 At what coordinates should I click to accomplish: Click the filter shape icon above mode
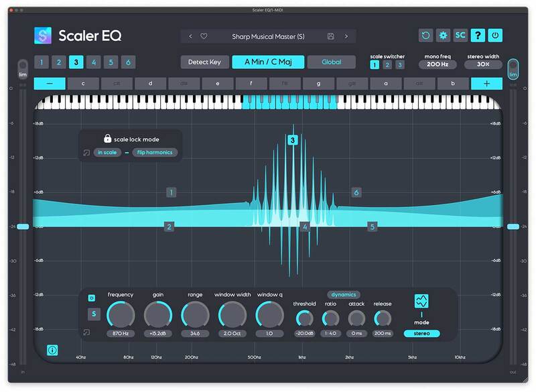(x=421, y=300)
